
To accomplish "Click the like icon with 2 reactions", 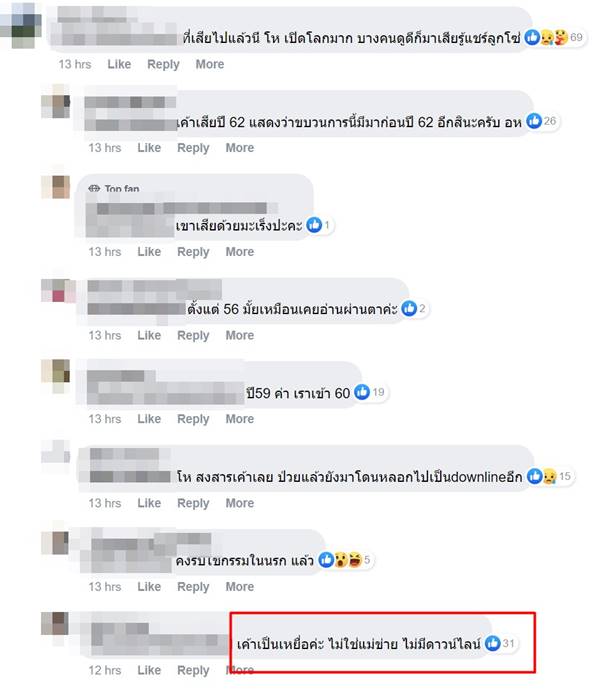I will (x=409, y=308).
